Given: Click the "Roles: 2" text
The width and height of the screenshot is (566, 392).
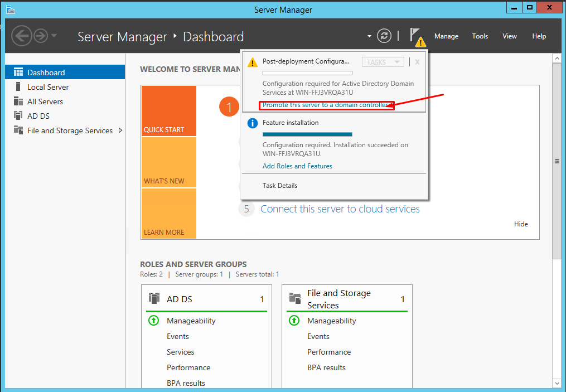Looking at the screenshot, I should coord(151,274).
